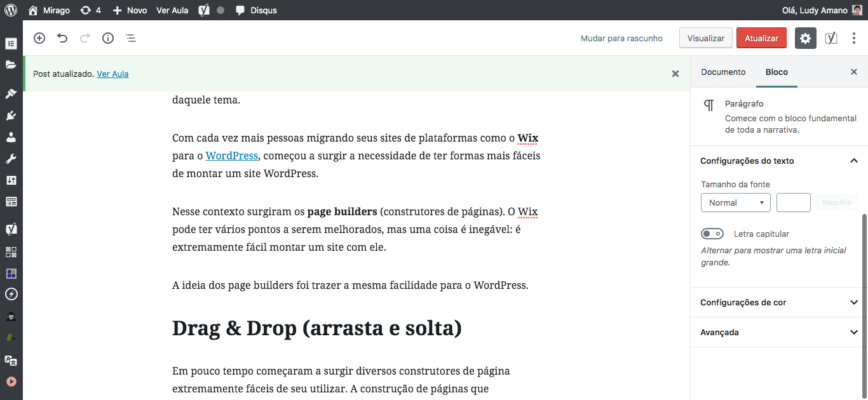Click the Drag & Drop heading block
Image resolution: width=868 pixels, height=400 pixels.
(317, 328)
